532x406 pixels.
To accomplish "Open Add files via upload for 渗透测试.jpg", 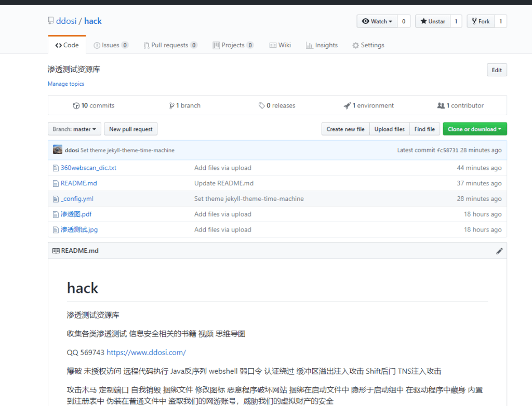I will tap(223, 229).
